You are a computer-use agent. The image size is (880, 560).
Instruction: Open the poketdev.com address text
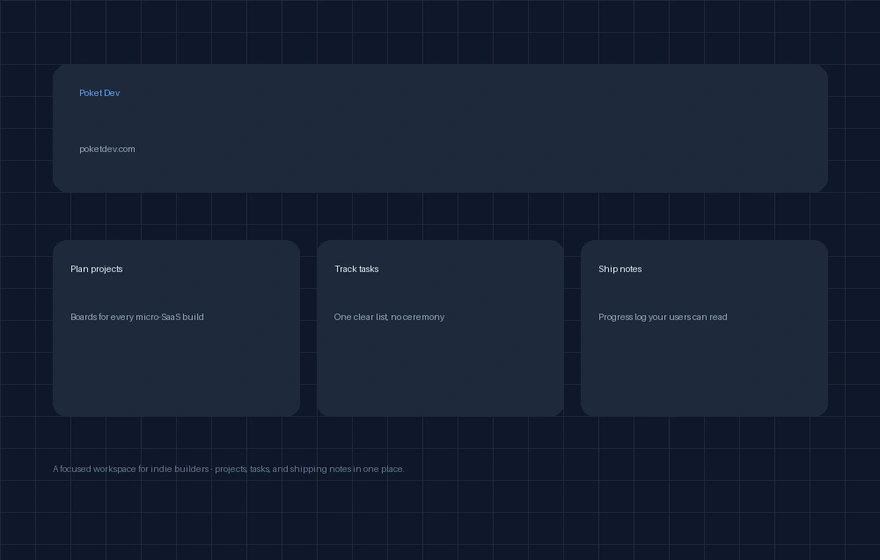107,149
